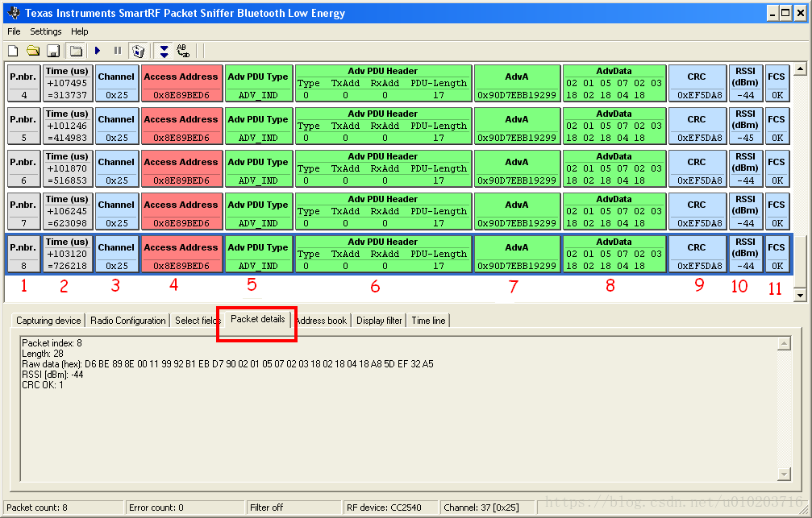Select packet number 5 P.nbr. cell

coord(24,126)
